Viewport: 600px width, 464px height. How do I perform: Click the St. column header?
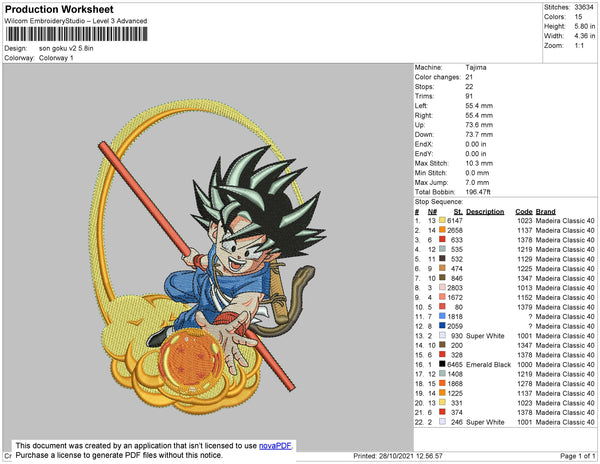[458, 212]
